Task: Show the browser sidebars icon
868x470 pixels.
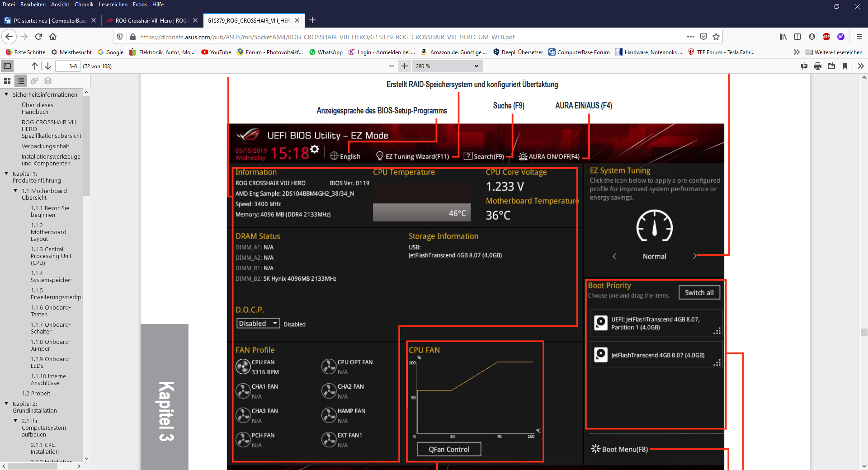Action: [x=797, y=37]
